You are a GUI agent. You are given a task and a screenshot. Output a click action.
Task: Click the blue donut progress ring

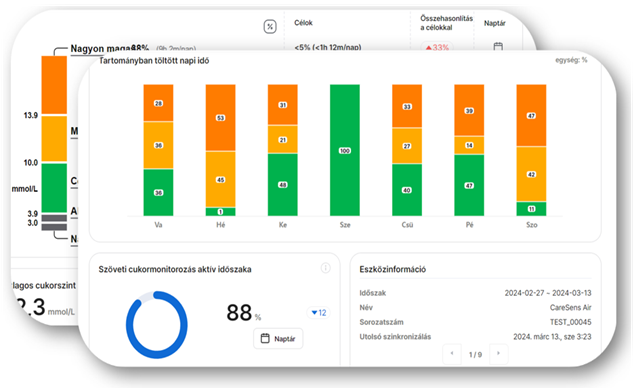[x=157, y=325]
